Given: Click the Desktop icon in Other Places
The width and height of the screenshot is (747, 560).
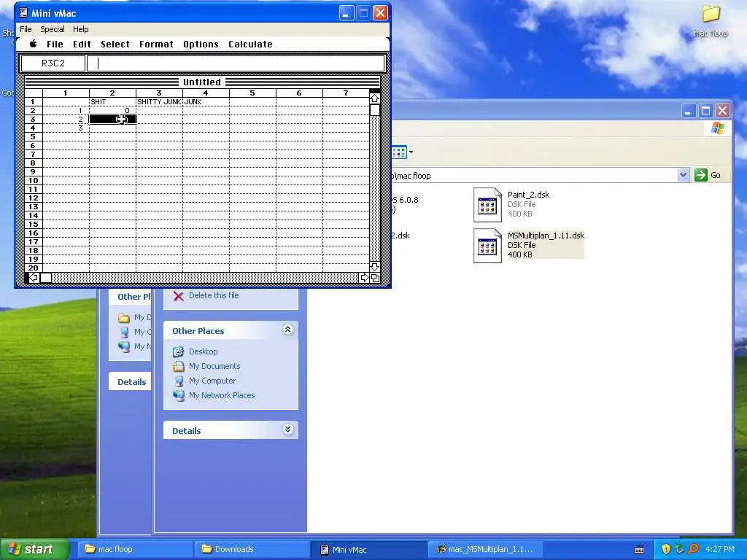Looking at the screenshot, I should (x=178, y=351).
